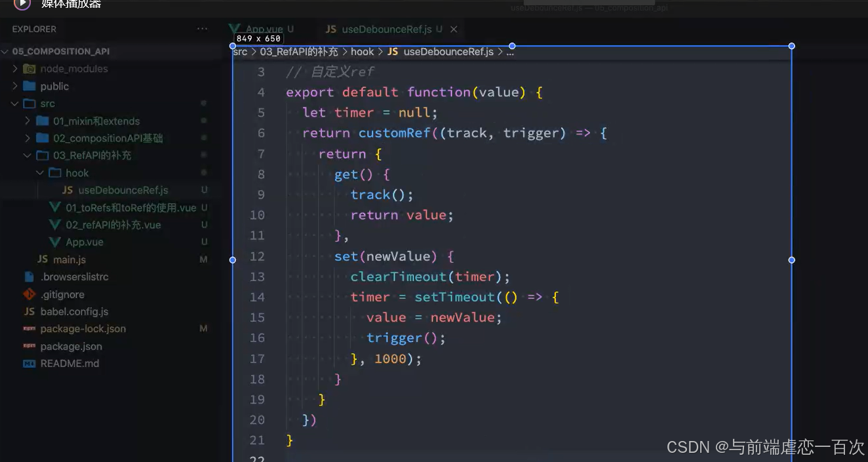Click the JS icon of useDebounceRef.js in tree
The height and width of the screenshot is (462, 868).
pos(68,190)
